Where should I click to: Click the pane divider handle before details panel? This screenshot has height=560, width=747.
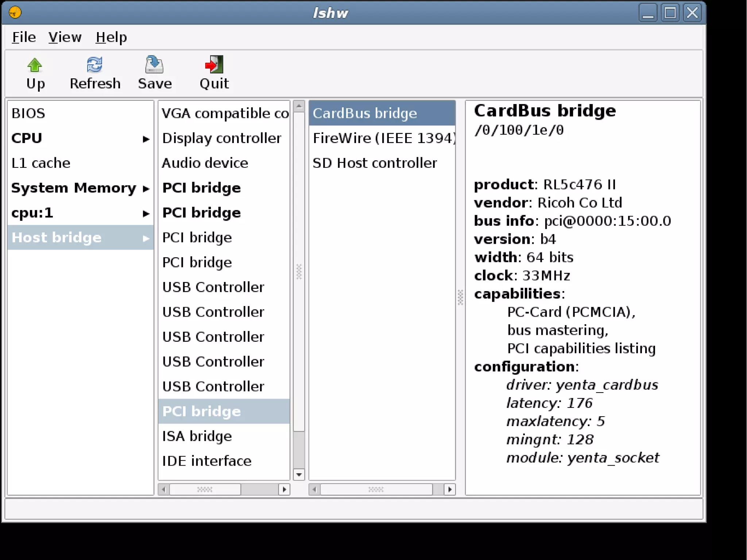460,297
